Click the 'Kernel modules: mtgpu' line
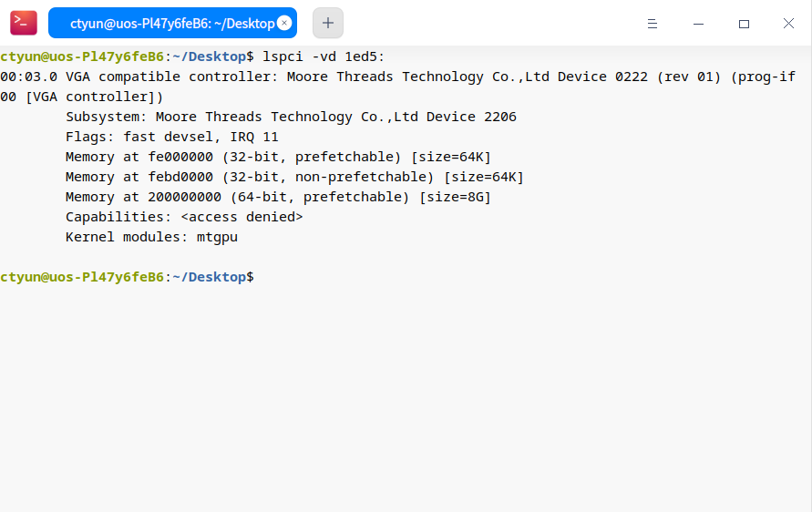 click(151, 237)
